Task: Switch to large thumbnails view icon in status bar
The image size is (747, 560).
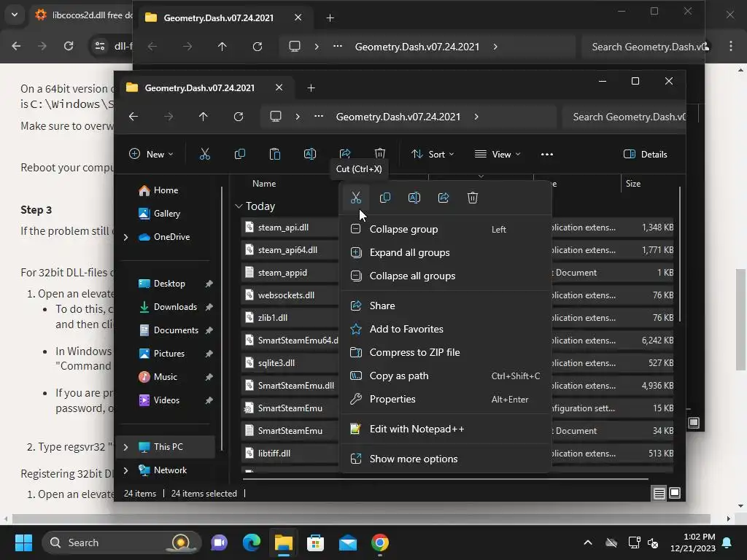Action: 675,493
